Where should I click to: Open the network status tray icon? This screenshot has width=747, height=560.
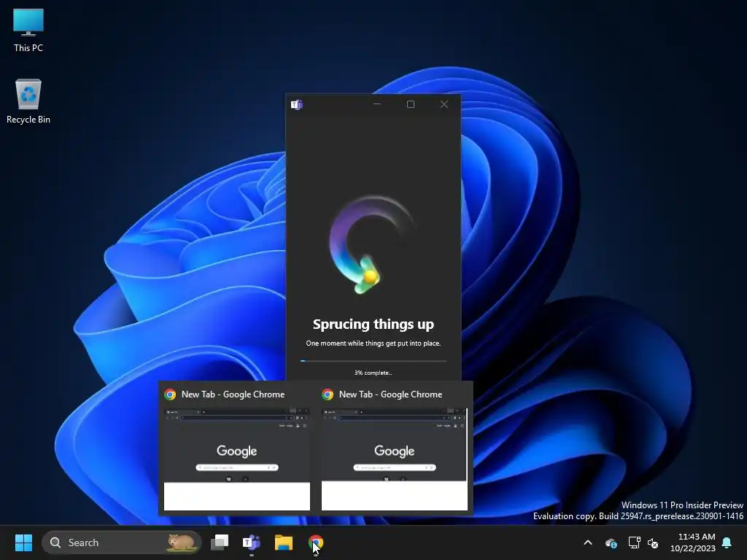634,542
